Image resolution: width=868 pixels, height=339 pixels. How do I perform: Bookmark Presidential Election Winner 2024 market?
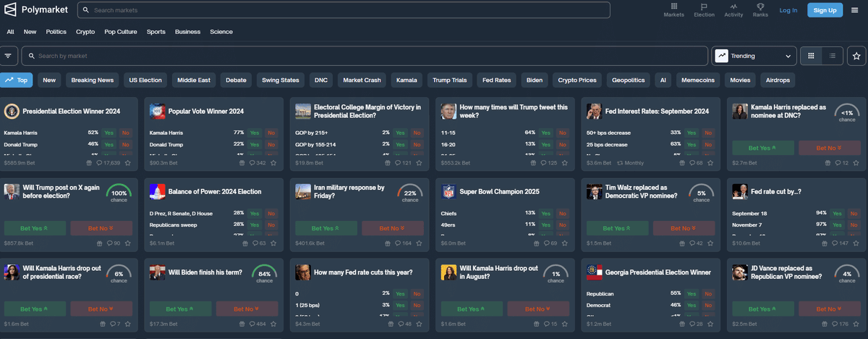pos(128,163)
